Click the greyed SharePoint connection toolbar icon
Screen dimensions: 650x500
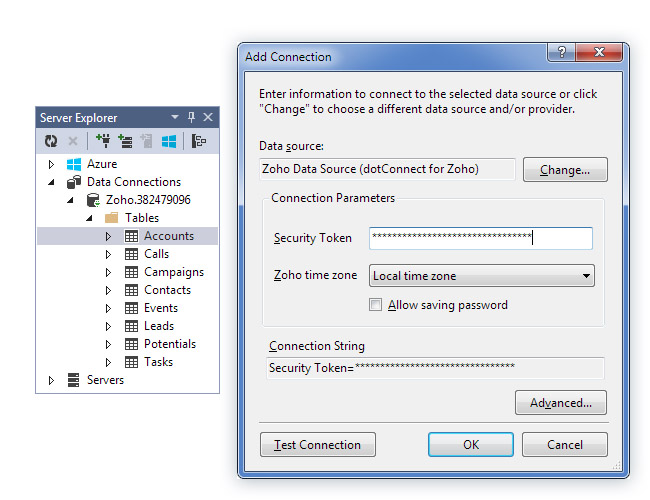point(147,141)
